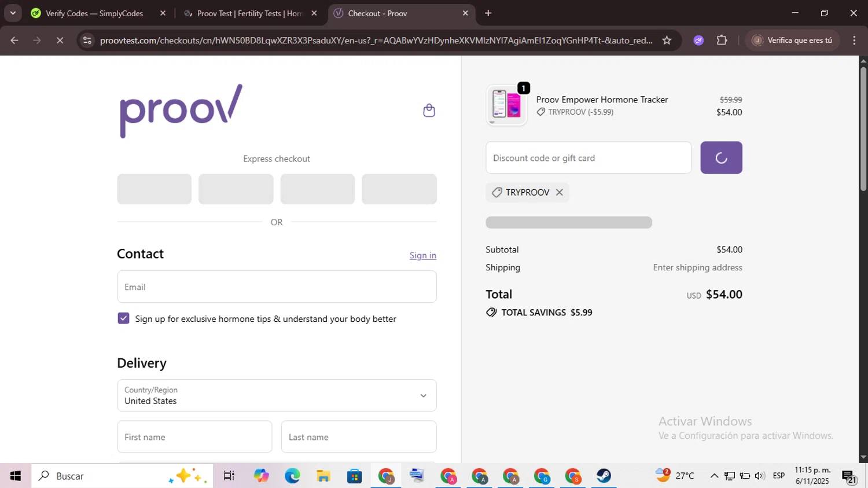Close the Checkout - Proov tab
This screenshot has width=868, height=488.
(x=465, y=13)
